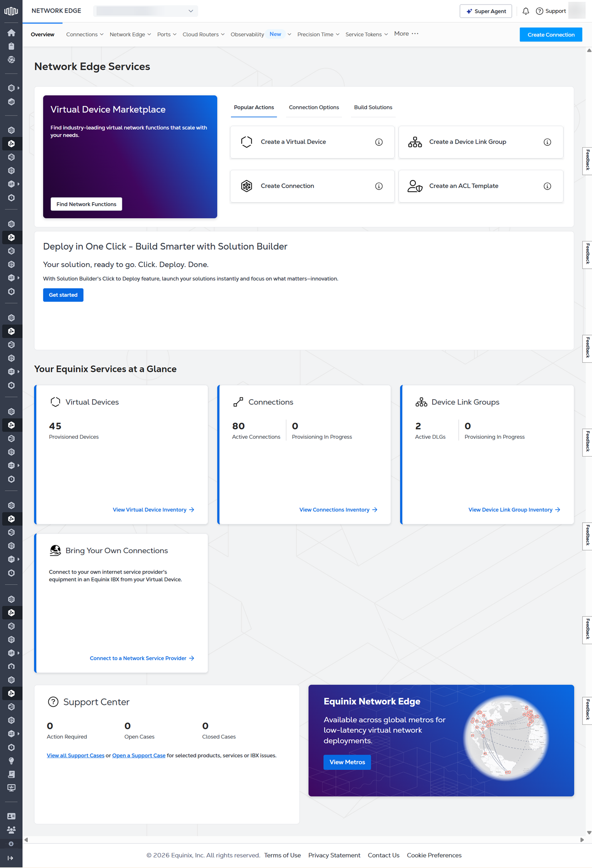This screenshot has width=592, height=868.
Task: Expand the Precision Time menu
Action: tap(318, 34)
